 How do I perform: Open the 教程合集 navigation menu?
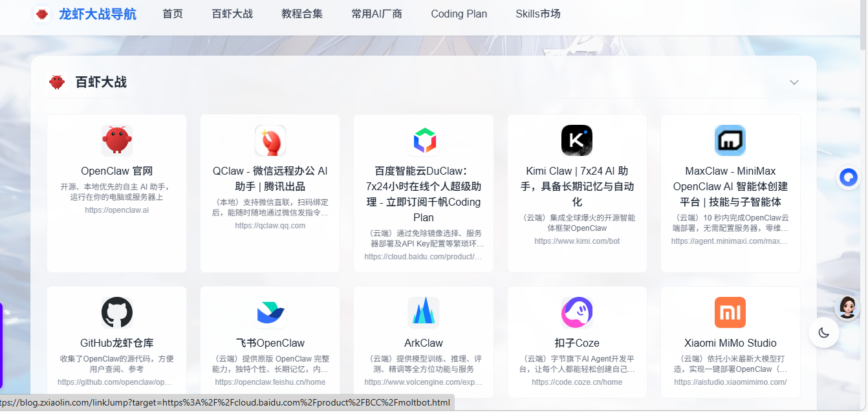(302, 14)
